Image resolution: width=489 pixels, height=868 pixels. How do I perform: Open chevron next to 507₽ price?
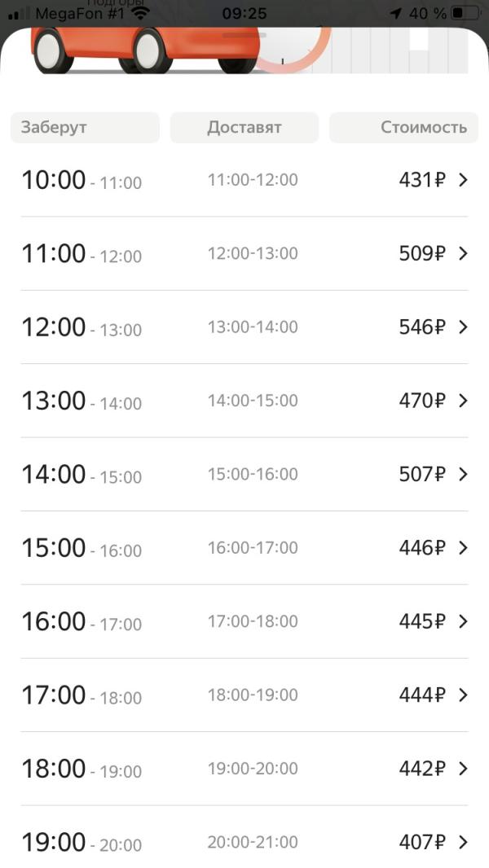tap(464, 474)
